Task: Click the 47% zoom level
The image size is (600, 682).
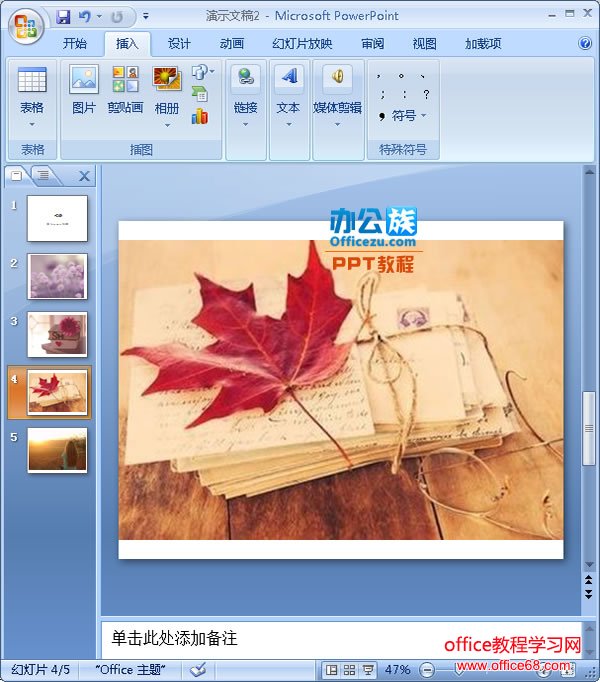Action: click(x=398, y=670)
